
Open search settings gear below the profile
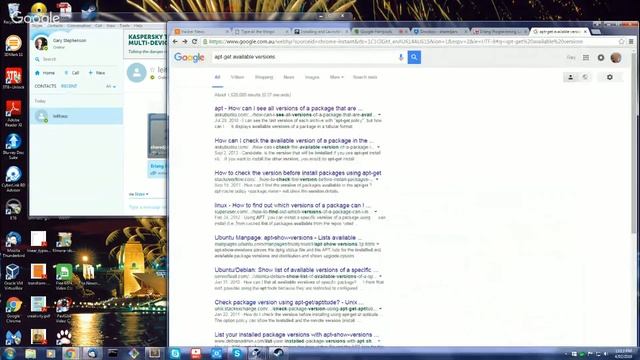click(x=609, y=77)
